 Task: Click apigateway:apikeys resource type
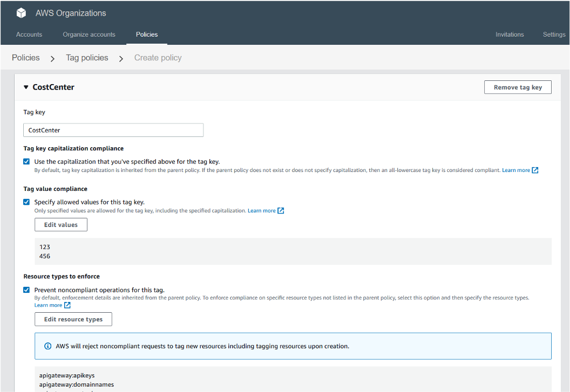(x=67, y=375)
